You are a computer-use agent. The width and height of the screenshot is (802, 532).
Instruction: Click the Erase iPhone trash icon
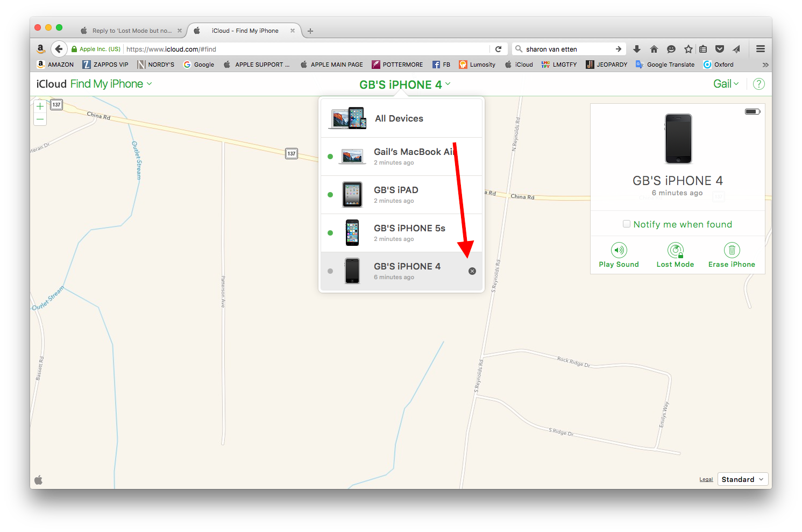[x=732, y=250]
